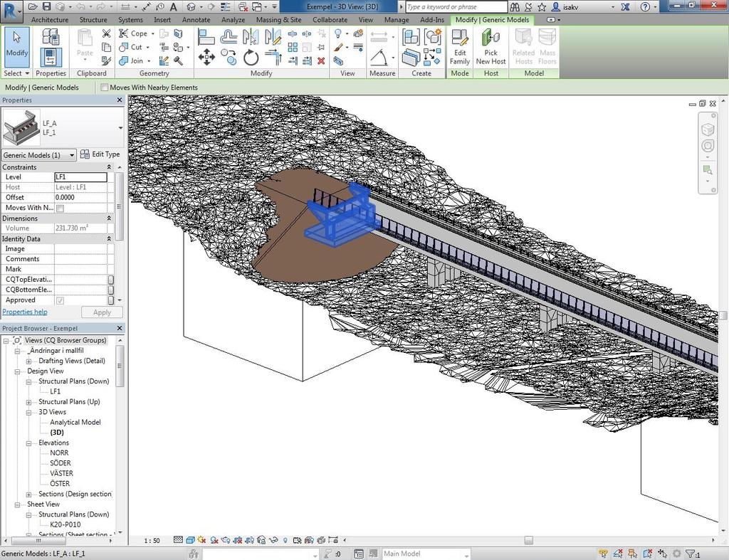Open the Manage ribbon tab
Viewport: 729px width, 560px height.
point(397,19)
